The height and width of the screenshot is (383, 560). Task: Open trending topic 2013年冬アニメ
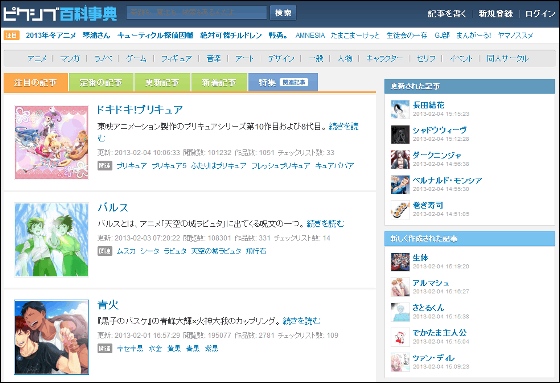[51, 35]
